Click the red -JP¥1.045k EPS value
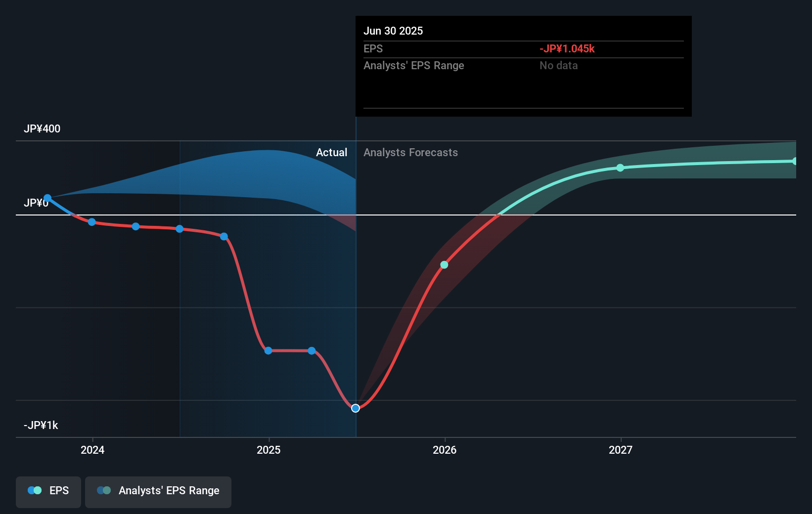 (x=567, y=48)
